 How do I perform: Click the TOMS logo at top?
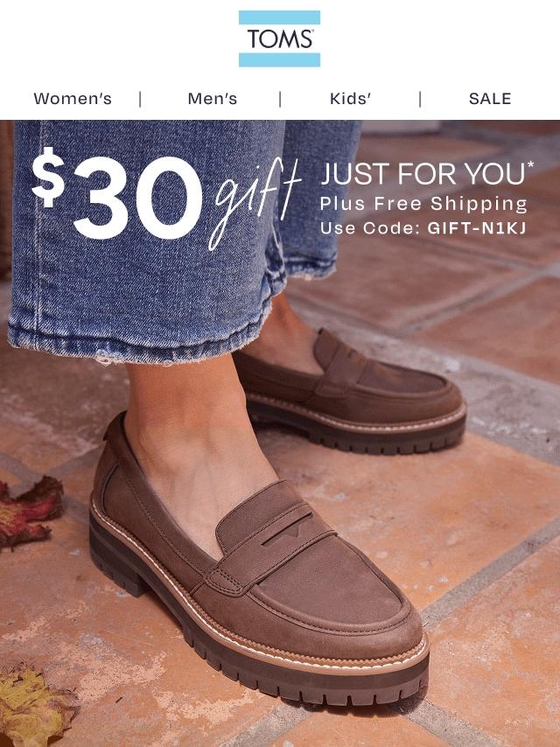click(279, 38)
